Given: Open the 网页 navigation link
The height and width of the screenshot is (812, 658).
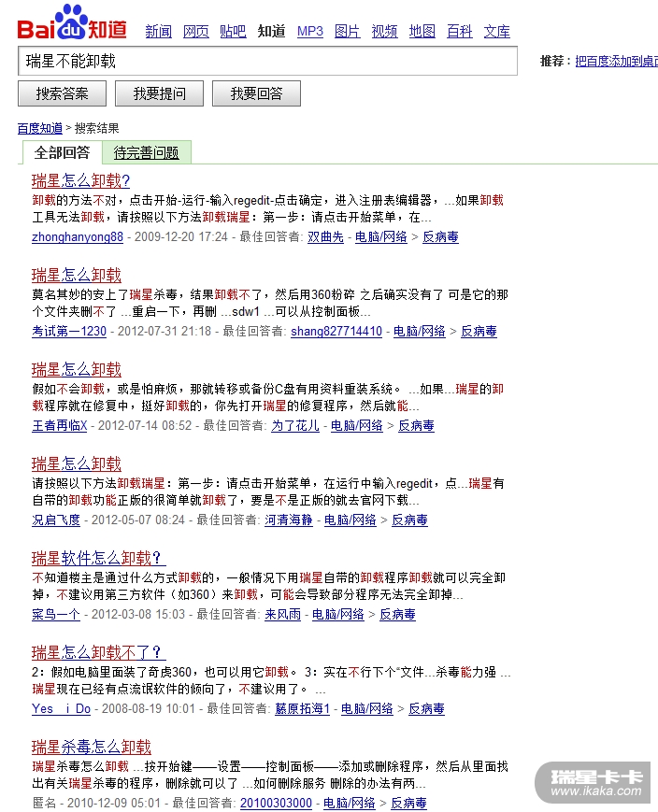Looking at the screenshot, I should pyautogui.click(x=196, y=32).
